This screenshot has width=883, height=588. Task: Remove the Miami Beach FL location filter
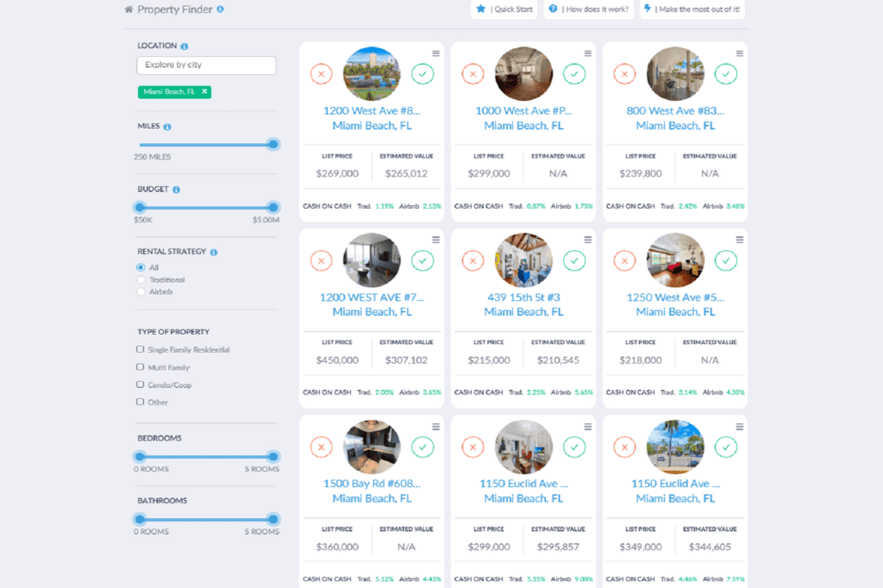coord(204,91)
